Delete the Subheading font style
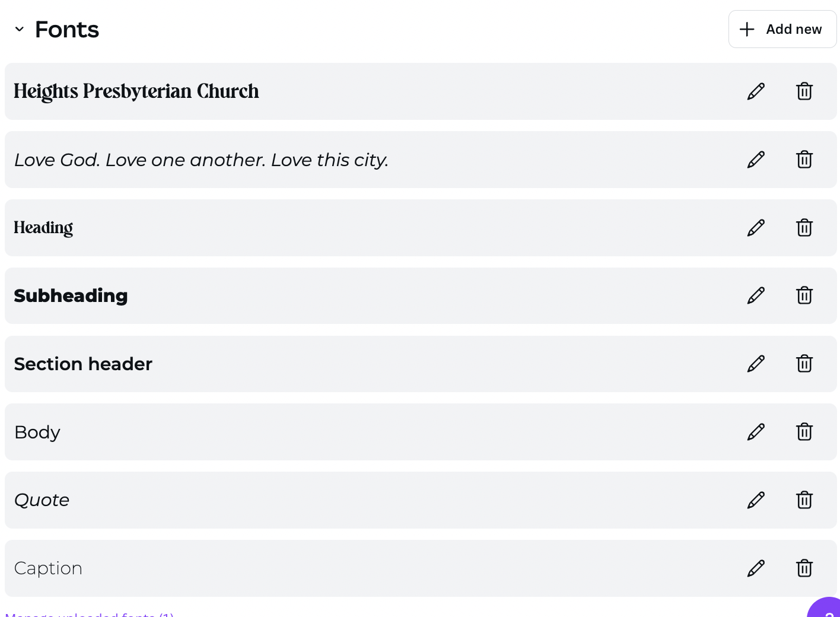 804,295
